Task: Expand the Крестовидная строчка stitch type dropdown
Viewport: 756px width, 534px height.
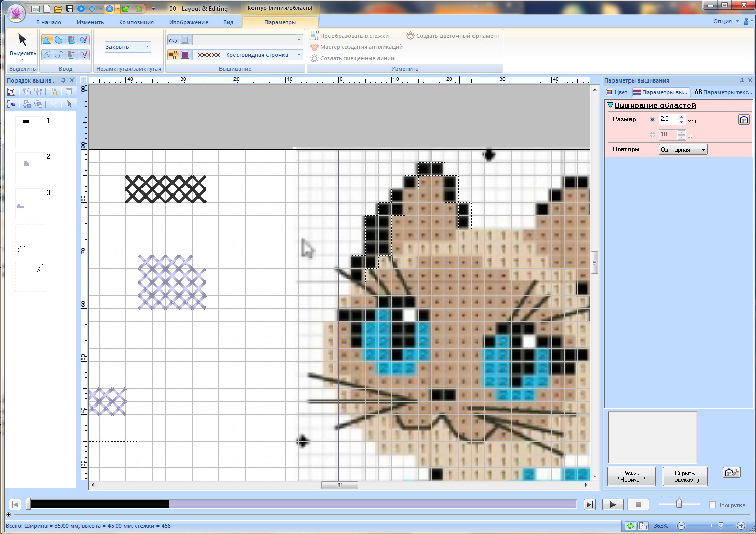Action: [299, 55]
